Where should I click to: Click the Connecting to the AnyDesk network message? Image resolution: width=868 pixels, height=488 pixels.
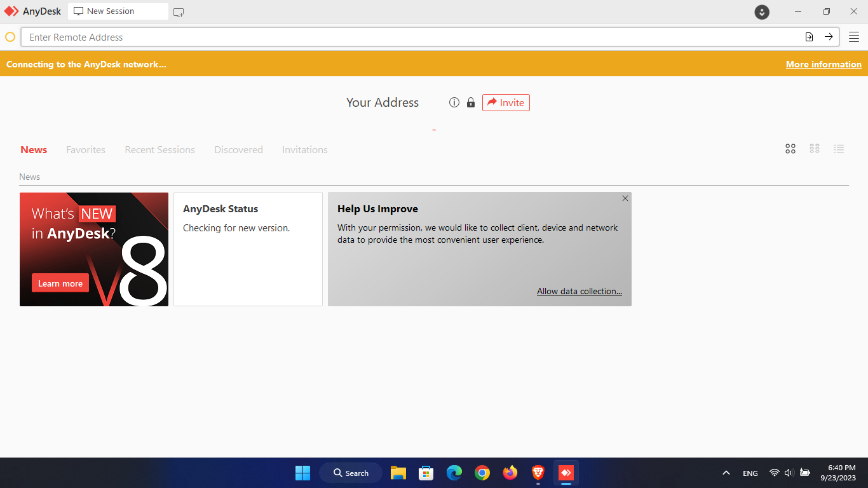[86, 64]
